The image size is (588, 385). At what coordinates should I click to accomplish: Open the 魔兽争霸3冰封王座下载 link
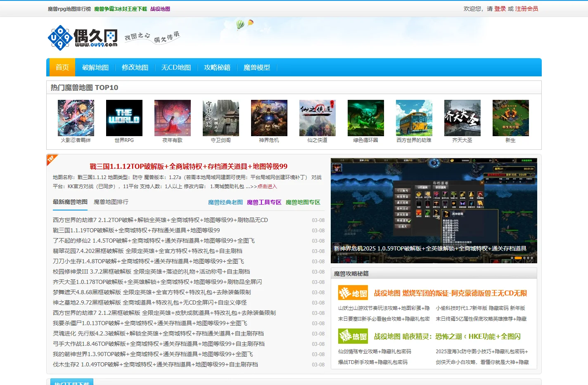point(121,9)
